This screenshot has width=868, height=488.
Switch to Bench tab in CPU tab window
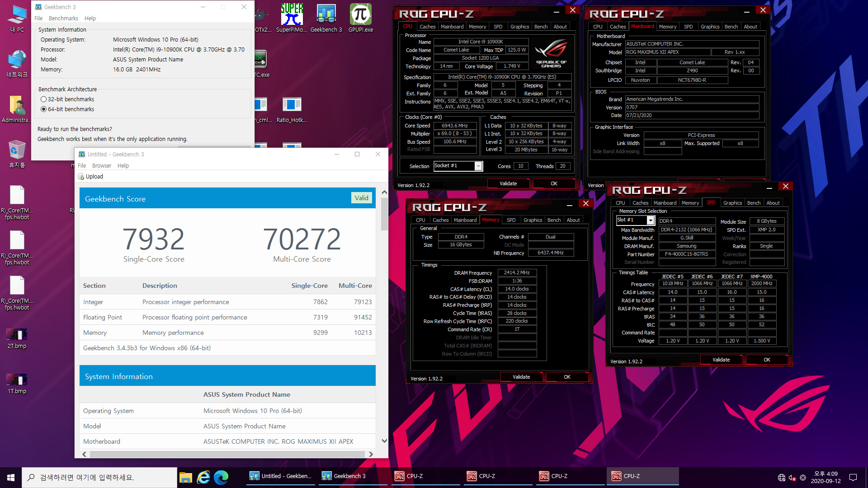[x=541, y=27]
